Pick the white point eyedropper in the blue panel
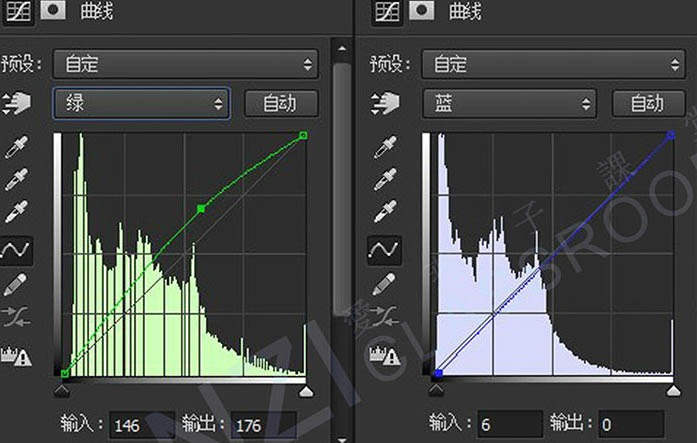The width and height of the screenshot is (697, 443). [x=385, y=212]
